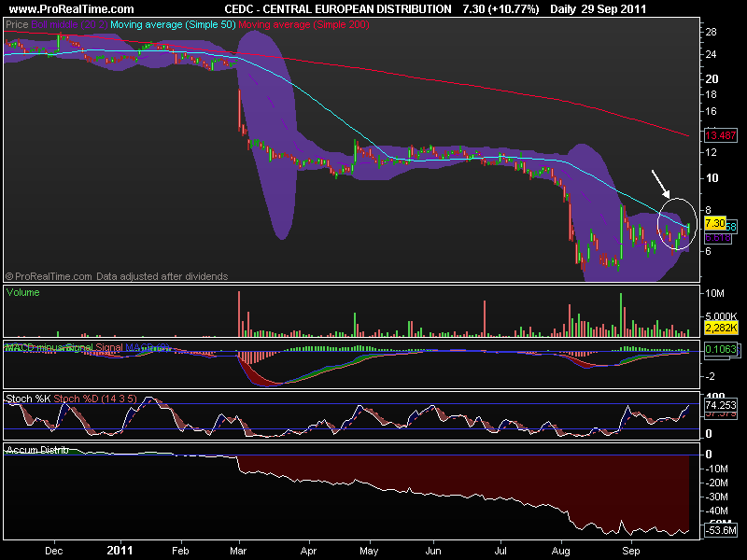Click the Sep label on time axis

coord(631,551)
